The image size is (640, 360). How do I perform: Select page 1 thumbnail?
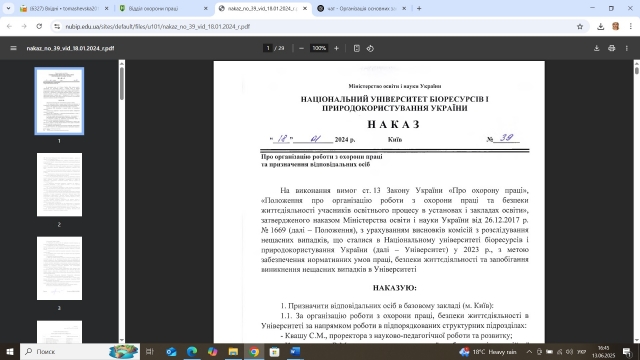pos(59,101)
